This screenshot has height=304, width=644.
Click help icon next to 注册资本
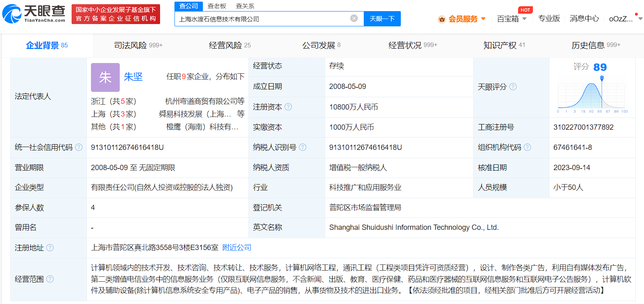point(288,107)
